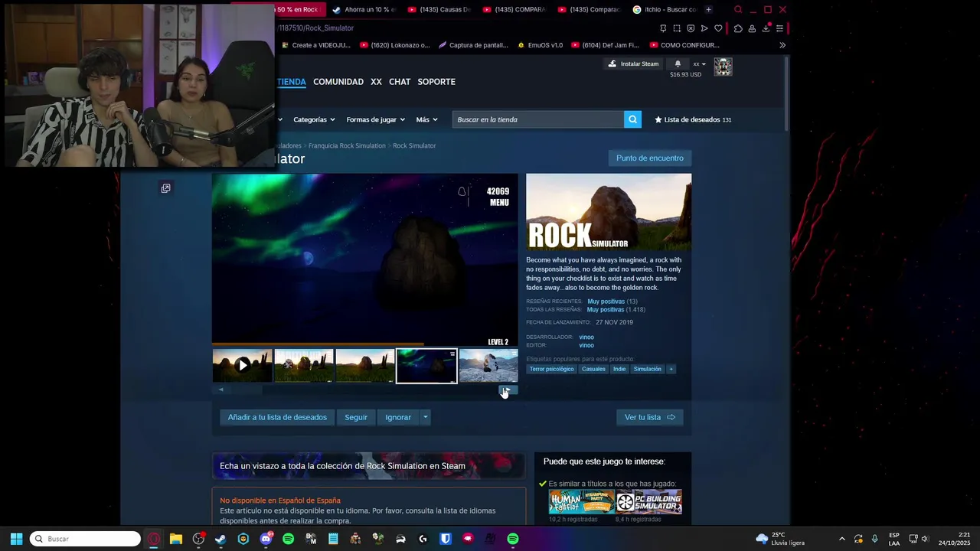Screen dimensions: 980x551
Task: Open dropdown arrow next to Ignorar
Action: point(425,417)
